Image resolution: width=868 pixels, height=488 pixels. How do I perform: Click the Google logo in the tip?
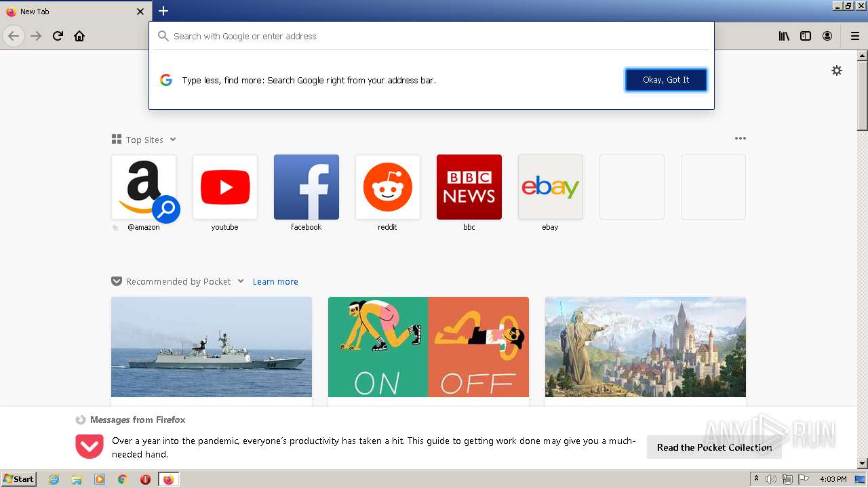[x=165, y=80]
